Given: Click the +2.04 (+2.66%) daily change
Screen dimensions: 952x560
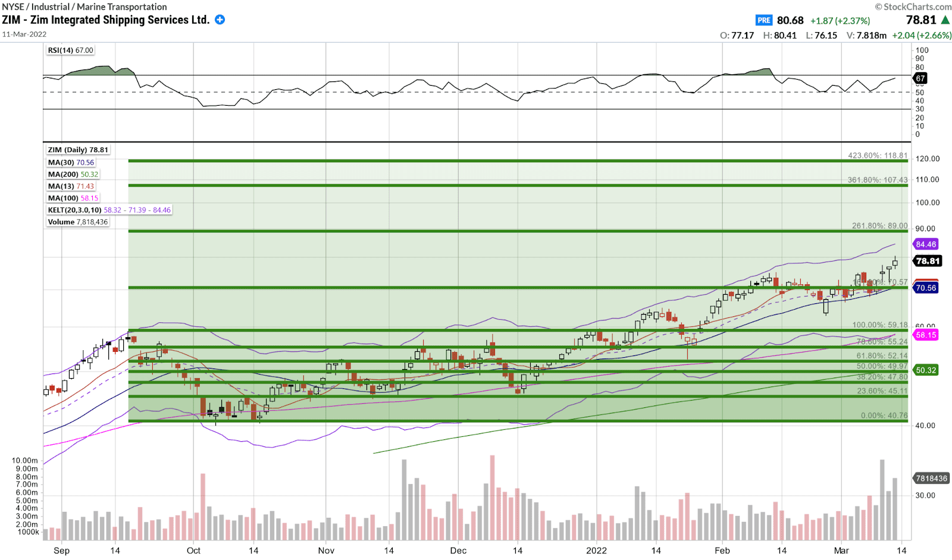Looking at the screenshot, I should [921, 35].
